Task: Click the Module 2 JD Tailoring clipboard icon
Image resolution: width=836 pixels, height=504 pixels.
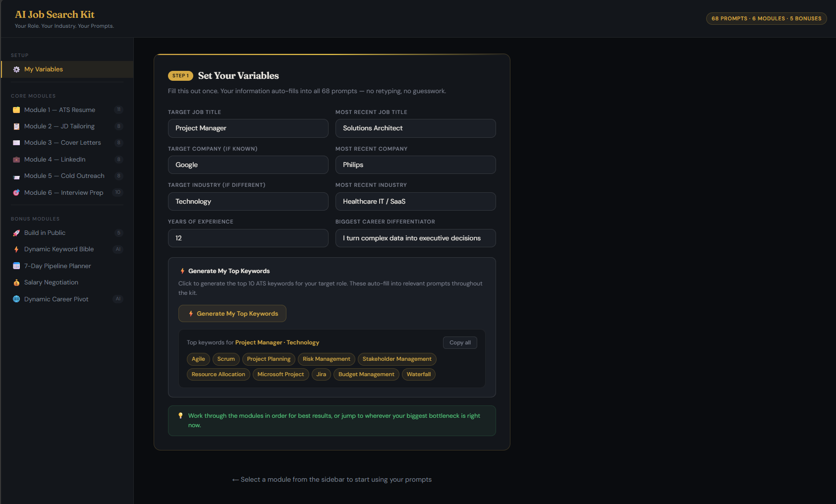Action: [x=16, y=126]
